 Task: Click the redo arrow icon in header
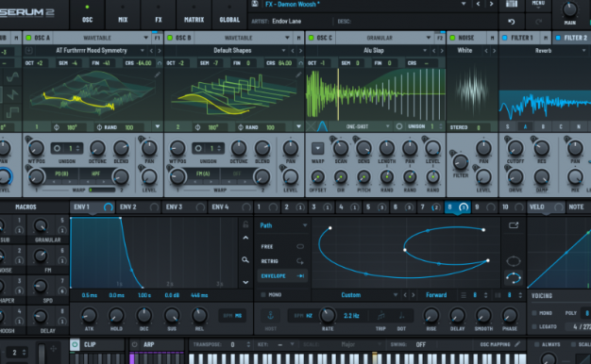539,22
